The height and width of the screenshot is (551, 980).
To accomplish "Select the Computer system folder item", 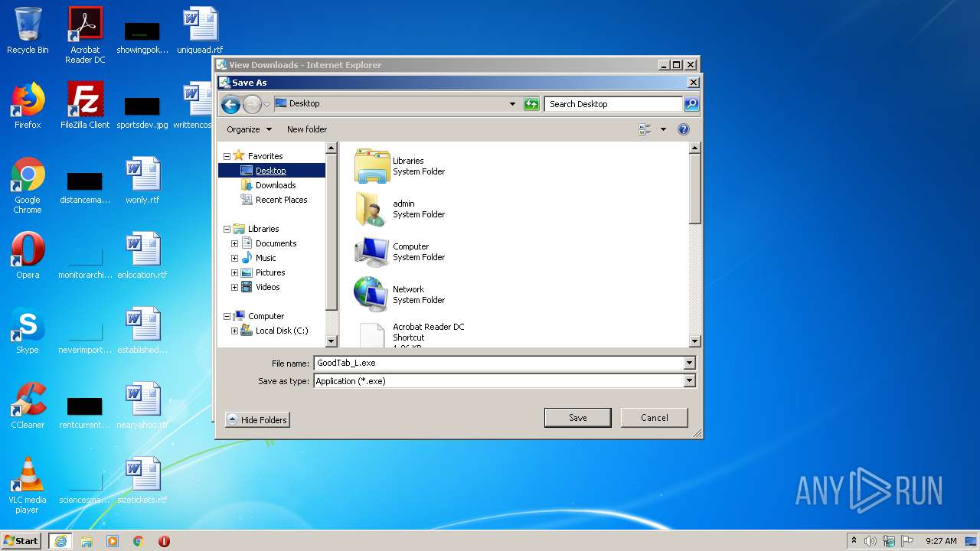I will coord(400,252).
